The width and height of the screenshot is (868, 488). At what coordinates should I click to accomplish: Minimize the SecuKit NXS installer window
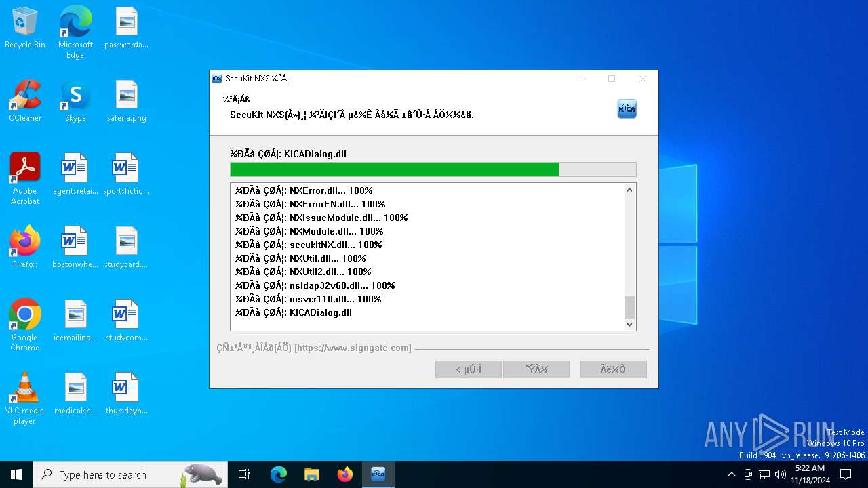coord(581,79)
